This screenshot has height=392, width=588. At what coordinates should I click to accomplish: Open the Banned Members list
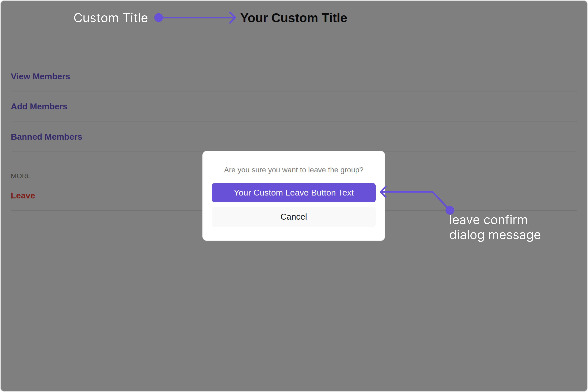(x=47, y=137)
